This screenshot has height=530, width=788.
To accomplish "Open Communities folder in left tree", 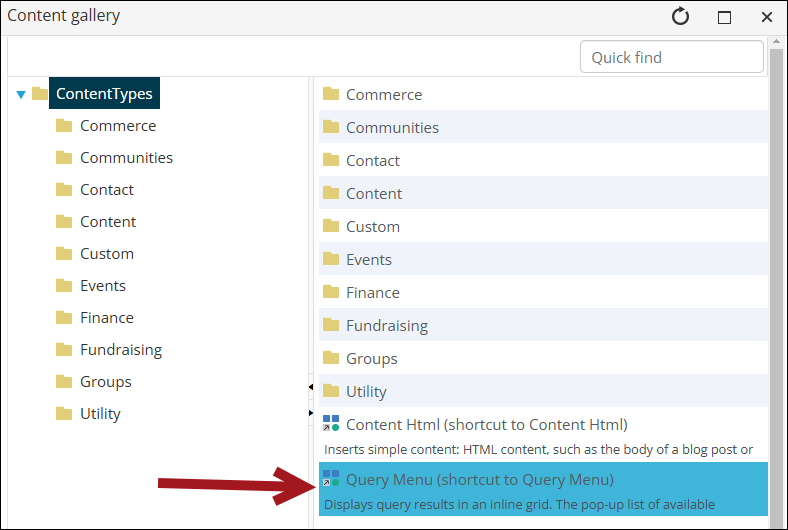I will pos(126,158).
